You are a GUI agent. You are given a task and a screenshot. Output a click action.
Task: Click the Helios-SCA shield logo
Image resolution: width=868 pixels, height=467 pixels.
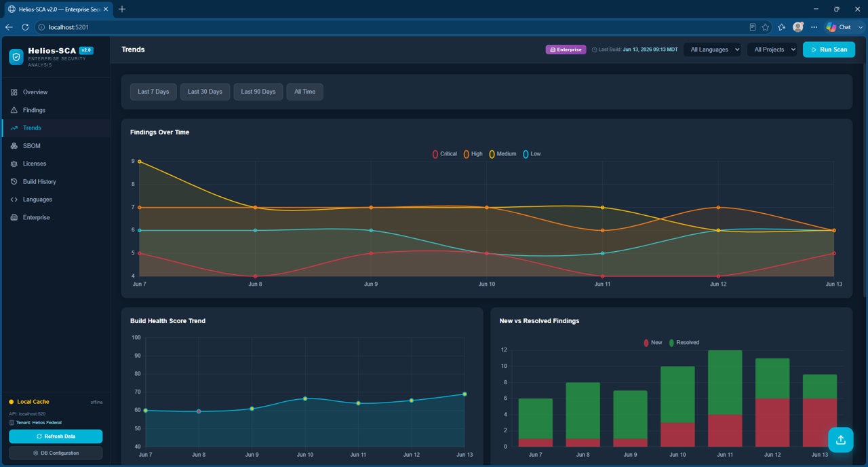(16, 57)
